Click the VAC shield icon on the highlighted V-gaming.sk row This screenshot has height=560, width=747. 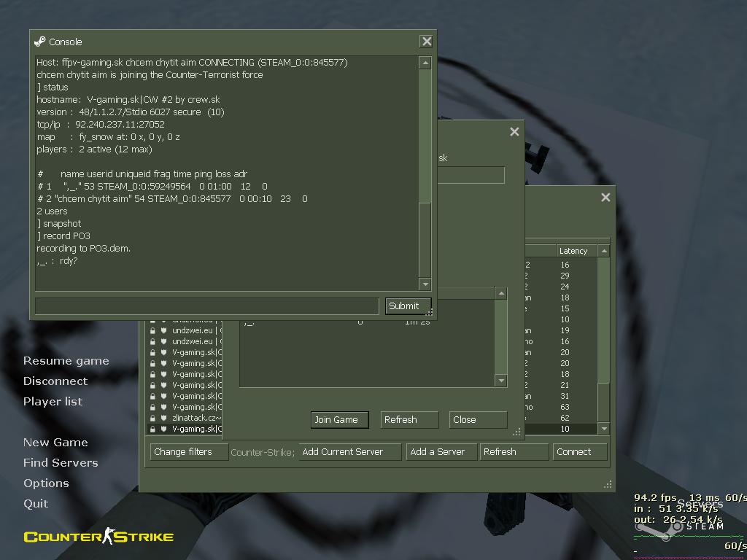[163, 429]
